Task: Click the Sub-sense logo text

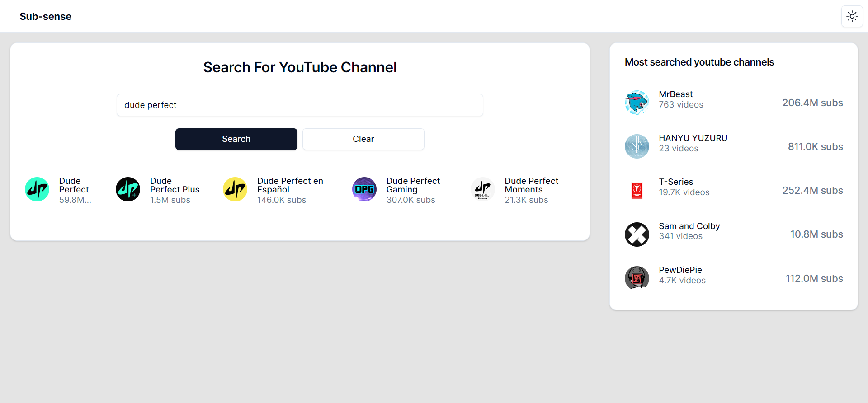Action: 46,16
